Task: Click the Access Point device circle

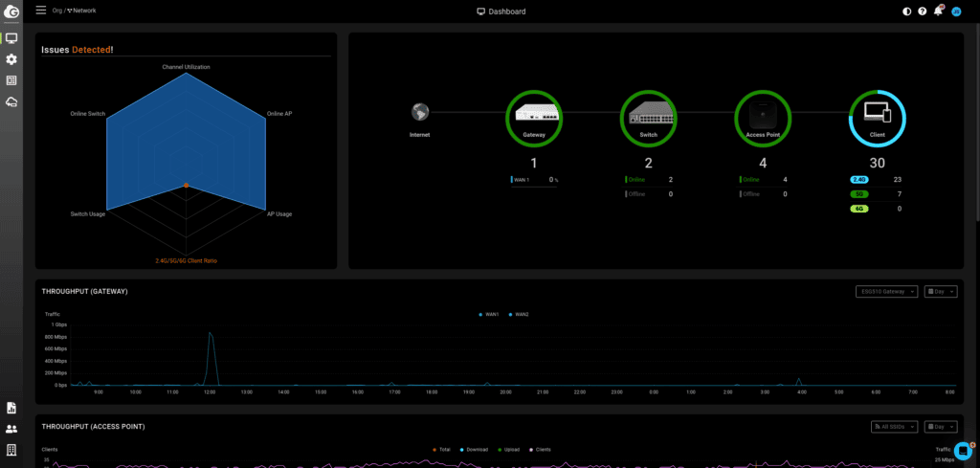Action: click(x=763, y=114)
